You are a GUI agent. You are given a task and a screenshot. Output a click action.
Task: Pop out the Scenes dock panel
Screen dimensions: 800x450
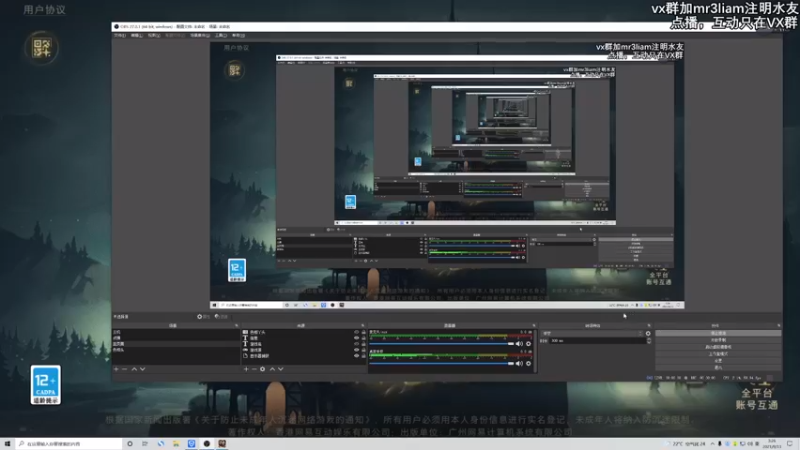tap(236, 326)
